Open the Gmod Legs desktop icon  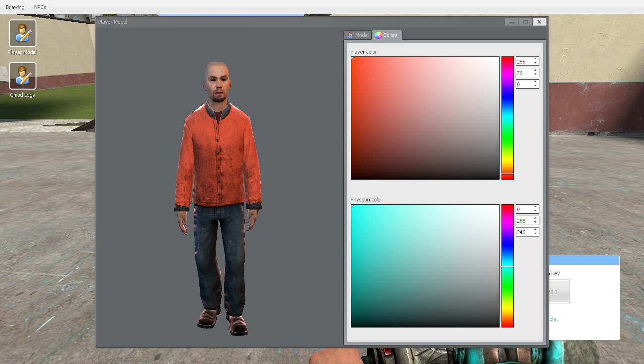coord(22,80)
